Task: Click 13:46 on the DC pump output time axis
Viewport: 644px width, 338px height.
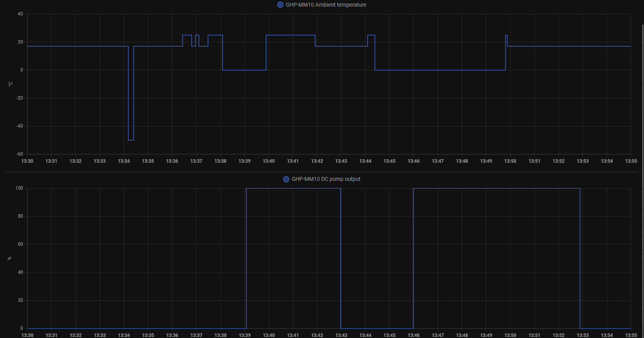Action: [414, 335]
